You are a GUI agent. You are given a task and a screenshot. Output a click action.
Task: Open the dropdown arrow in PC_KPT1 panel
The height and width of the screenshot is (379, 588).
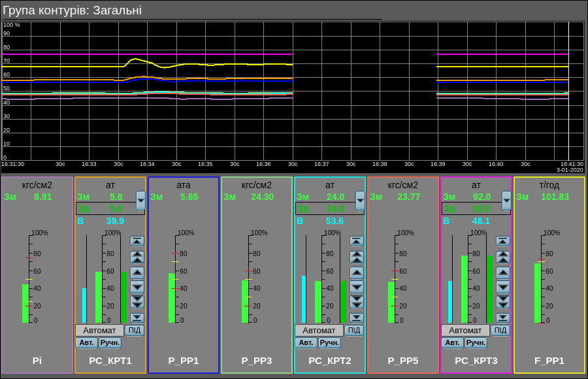pos(140,200)
